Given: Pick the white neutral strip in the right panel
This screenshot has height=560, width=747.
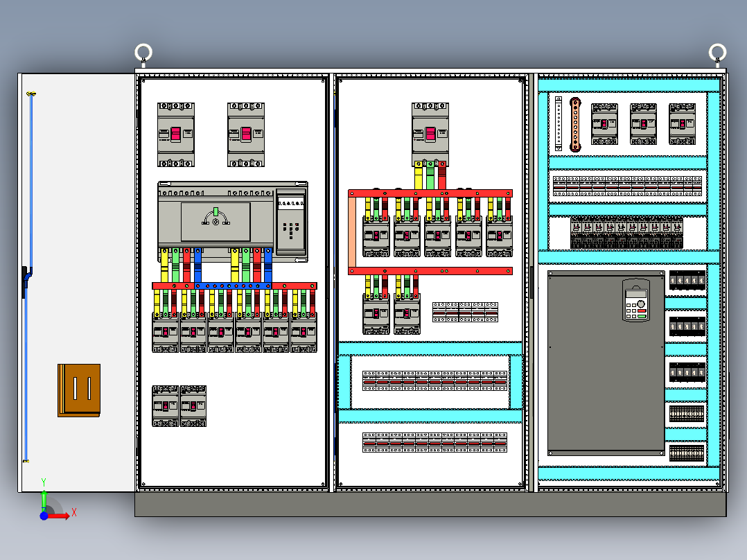Looking at the screenshot, I should (559, 124).
